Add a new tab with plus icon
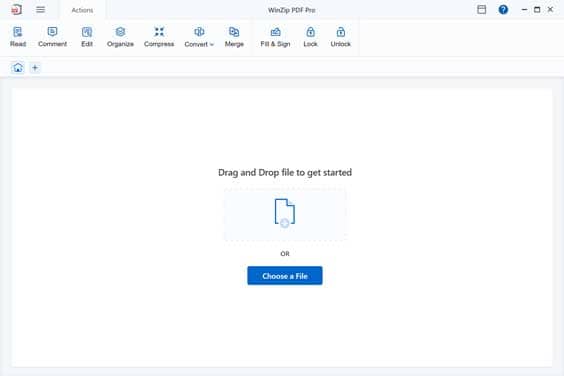 (x=35, y=68)
